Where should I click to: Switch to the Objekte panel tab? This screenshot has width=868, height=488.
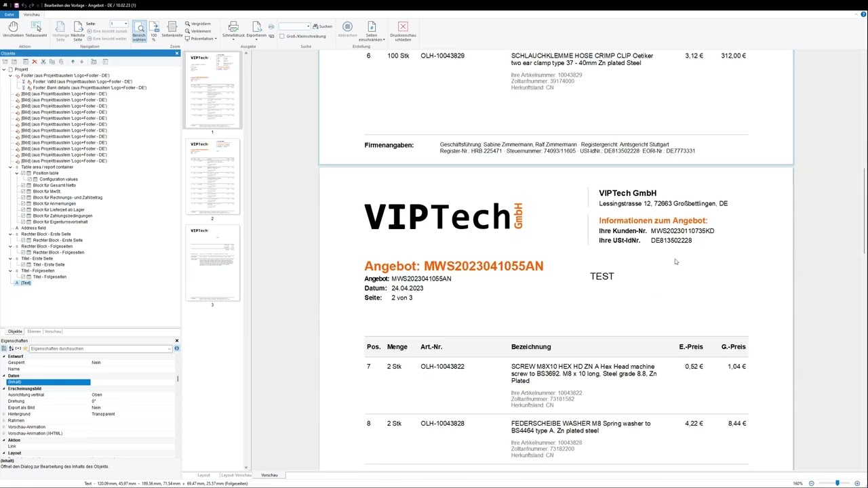[x=15, y=331]
